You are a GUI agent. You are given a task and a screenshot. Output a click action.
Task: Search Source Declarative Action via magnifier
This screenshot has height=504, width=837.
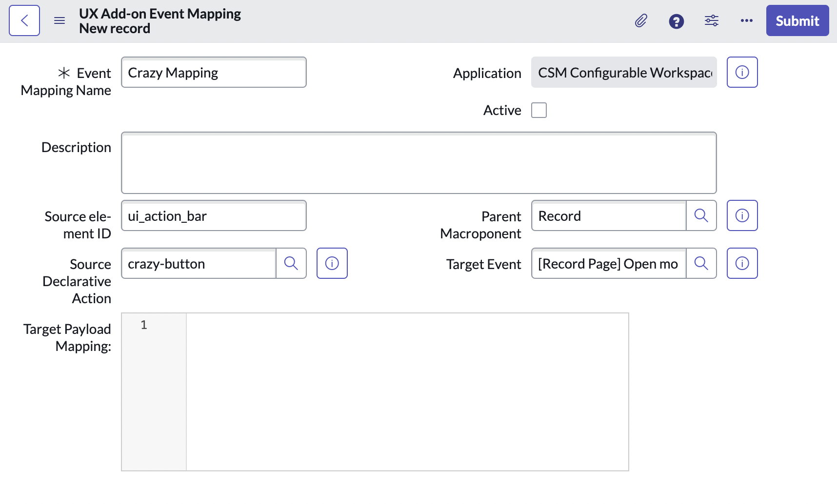[291, 263]
